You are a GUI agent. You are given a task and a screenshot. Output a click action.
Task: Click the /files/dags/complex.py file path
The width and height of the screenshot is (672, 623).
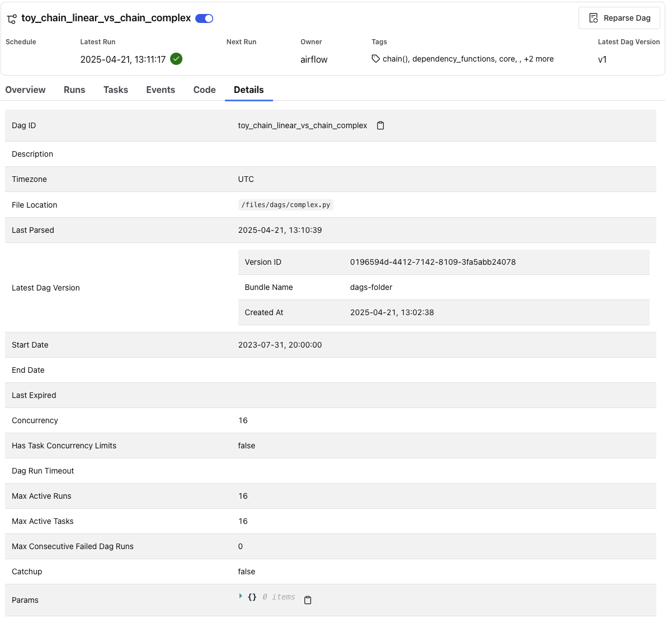tap(285, 205)
